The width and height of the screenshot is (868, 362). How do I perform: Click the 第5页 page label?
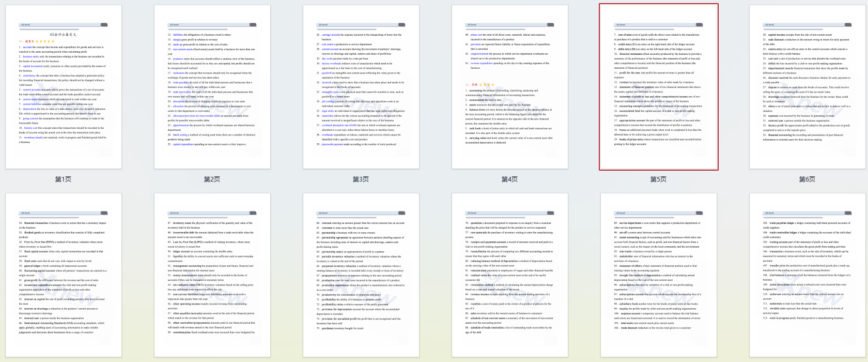click(659, 179)
